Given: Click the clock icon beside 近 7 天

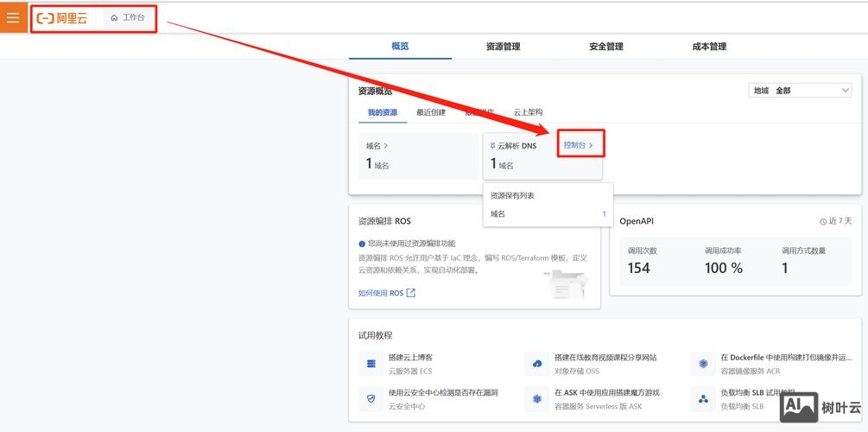Looking at the screenshot, I should pos(822,221).
